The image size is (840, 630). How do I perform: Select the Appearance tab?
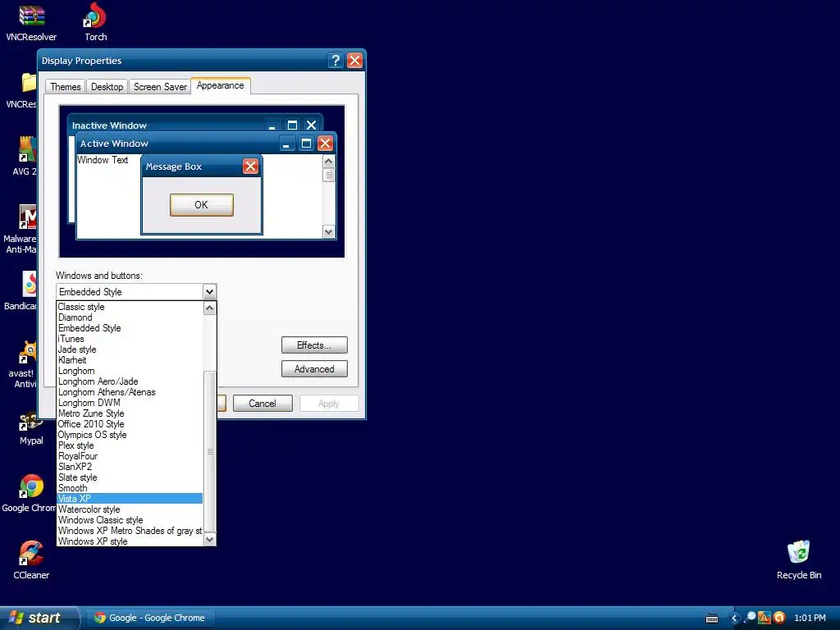[x=220, y=85]
